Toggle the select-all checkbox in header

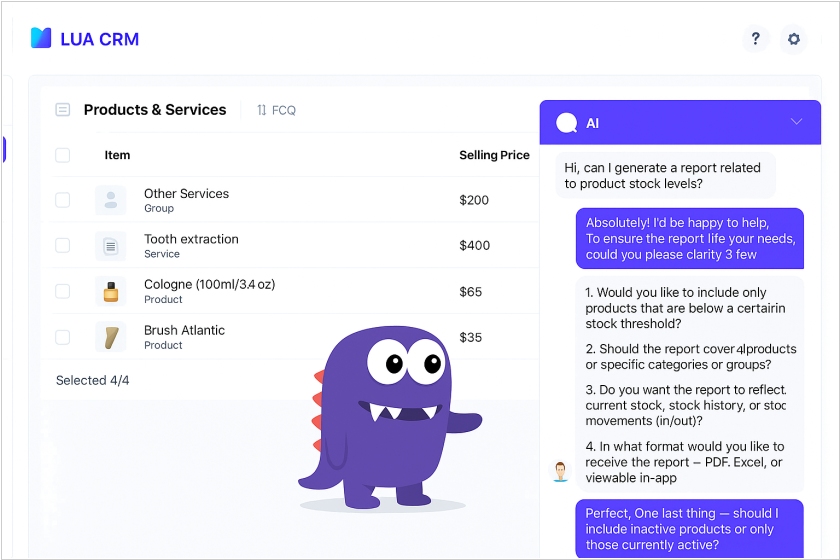coord(63,155)
